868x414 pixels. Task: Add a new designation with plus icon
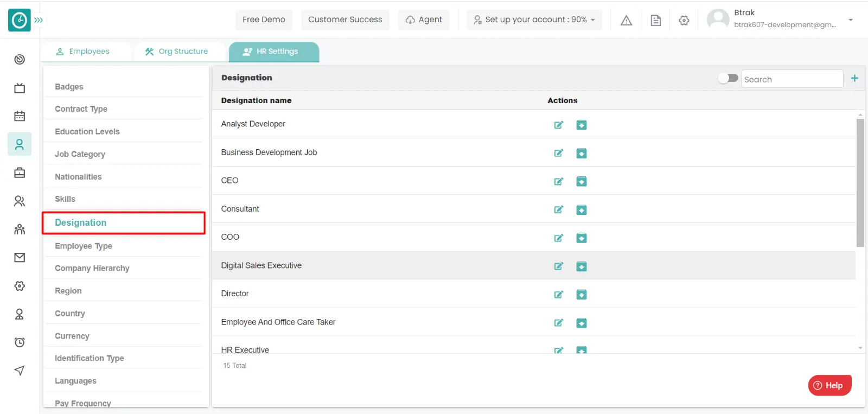pyautogui.click(x=854, y=78)
